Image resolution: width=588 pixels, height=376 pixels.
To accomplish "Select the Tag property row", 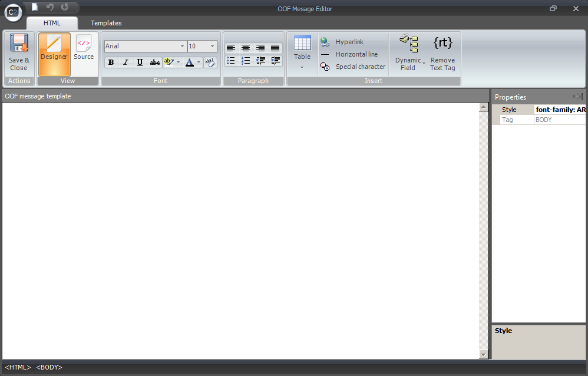I will pyautogui.click(x=539, y=120).
